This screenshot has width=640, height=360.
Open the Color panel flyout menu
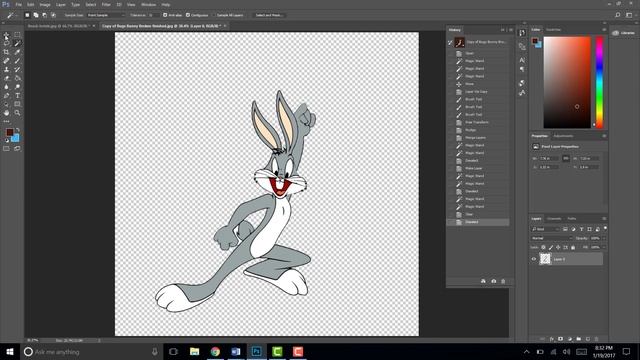point(604,30)
